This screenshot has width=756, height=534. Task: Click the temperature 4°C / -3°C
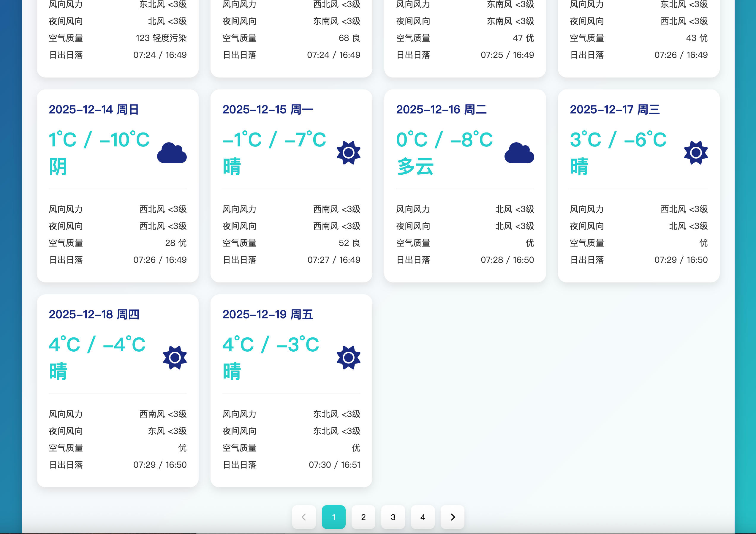pos(271,344)
